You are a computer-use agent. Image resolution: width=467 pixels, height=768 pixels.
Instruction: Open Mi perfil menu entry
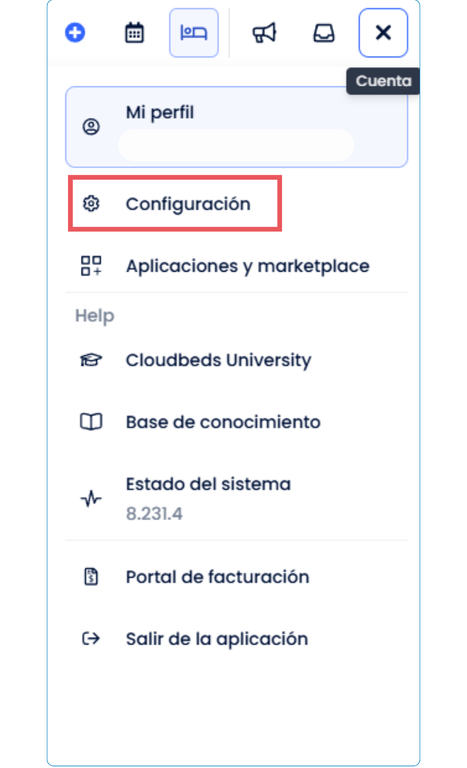pyautogui.click(x=237, y=127)
